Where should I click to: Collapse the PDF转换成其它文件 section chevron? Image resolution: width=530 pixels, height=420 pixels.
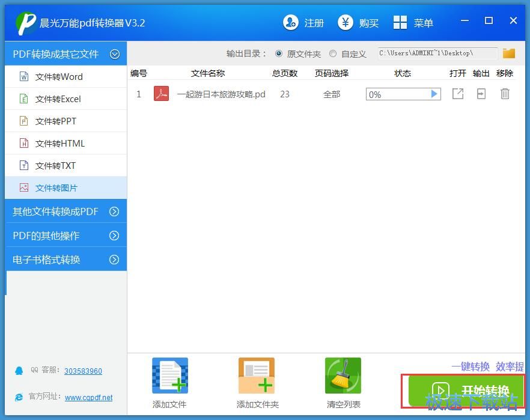115,54
